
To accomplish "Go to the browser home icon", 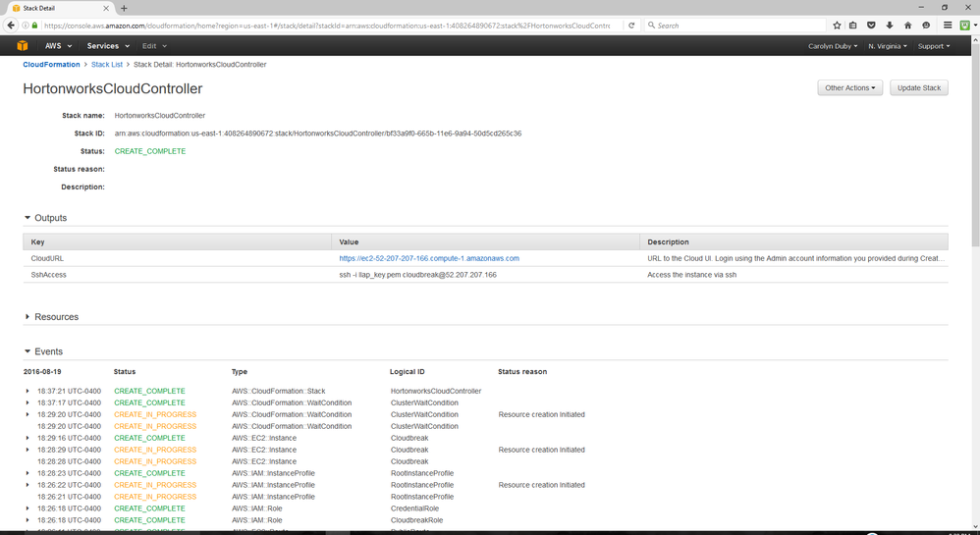I will pyautogui.click(x=907, y=26).
